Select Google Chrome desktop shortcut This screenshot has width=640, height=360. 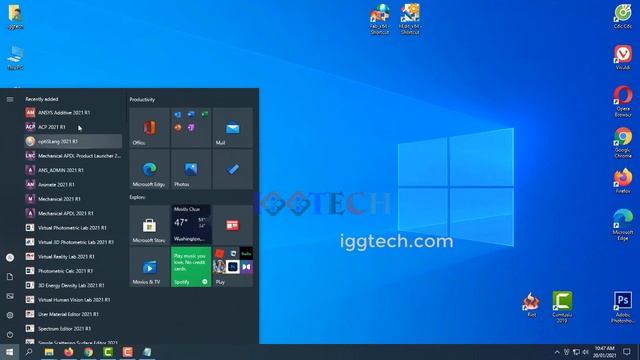point(622,143)
